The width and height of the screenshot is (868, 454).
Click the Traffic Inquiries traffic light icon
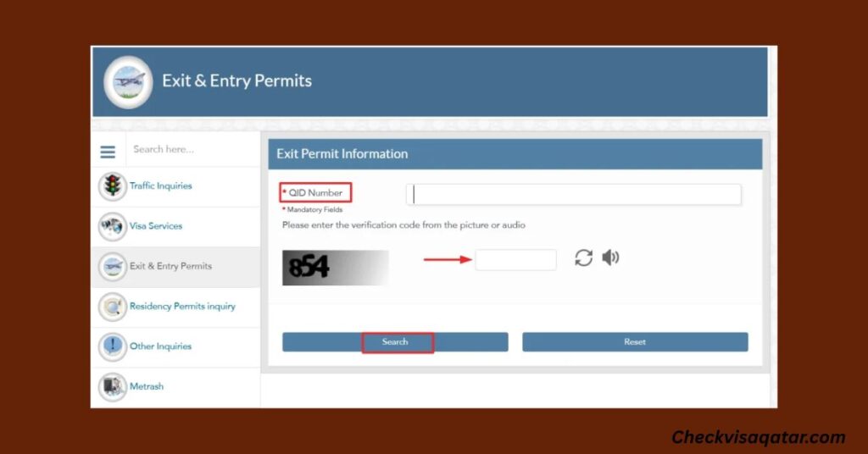tap(113, 185)
